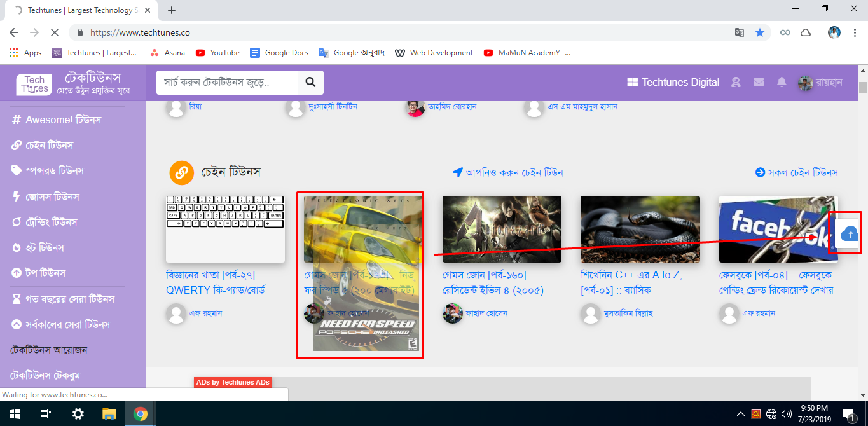The width and height of the screenshot is (868, 426).
Task: Open বিজ্ঞানের খাতা পর্ব-২৭ tune title
Action: pyautogui.click(x=216, y=283)
